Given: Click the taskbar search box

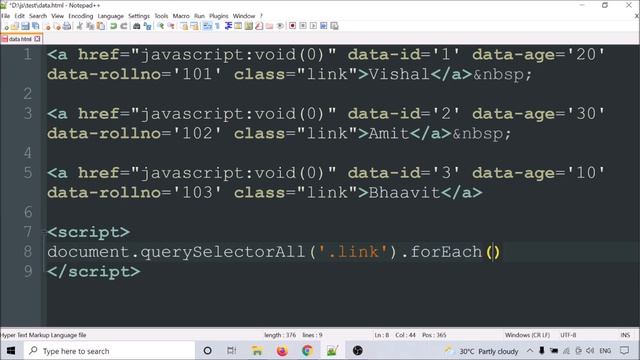Looking at the screenshot, I should 109,351.
